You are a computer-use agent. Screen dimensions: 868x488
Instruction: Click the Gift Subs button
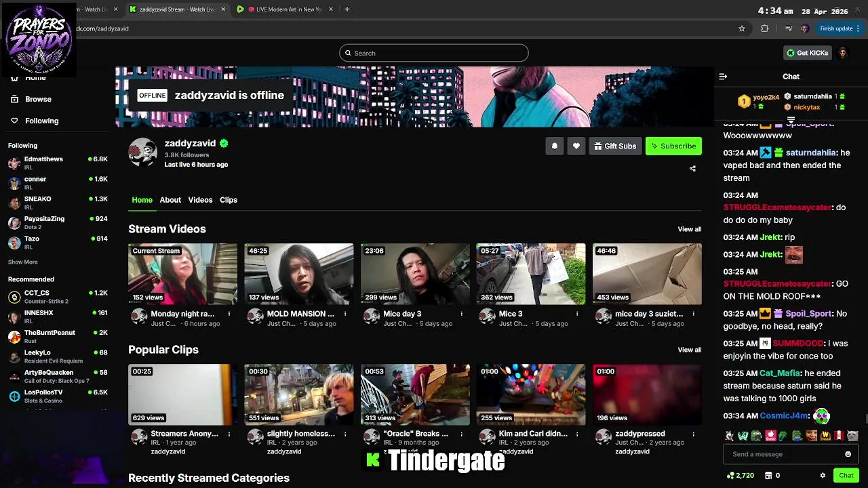click(615, 146)
